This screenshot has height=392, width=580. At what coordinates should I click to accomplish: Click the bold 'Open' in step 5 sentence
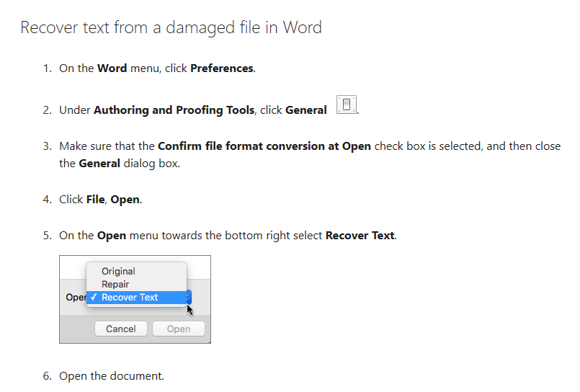tap(112, 236)
